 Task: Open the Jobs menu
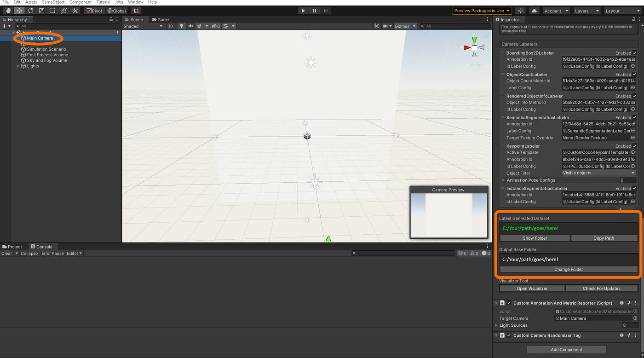119,2
